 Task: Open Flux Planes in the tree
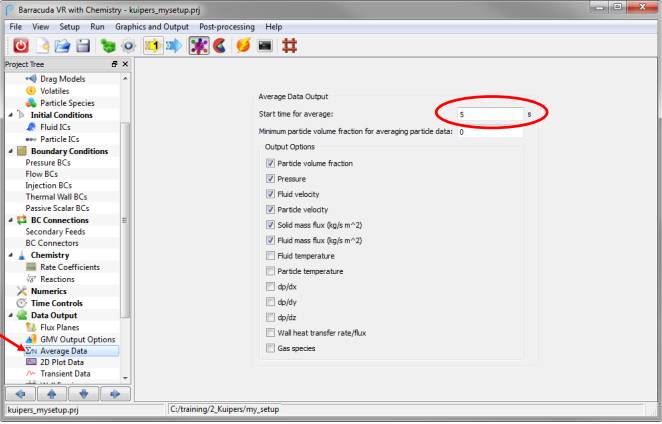(60, 328)
